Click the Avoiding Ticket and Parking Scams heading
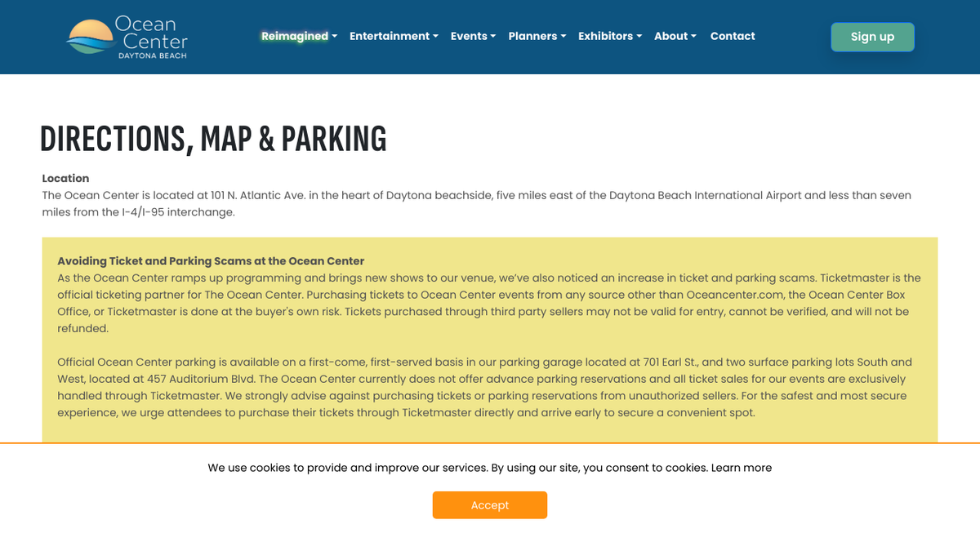Screen dimensions: 980x551 tap(211, 261)
